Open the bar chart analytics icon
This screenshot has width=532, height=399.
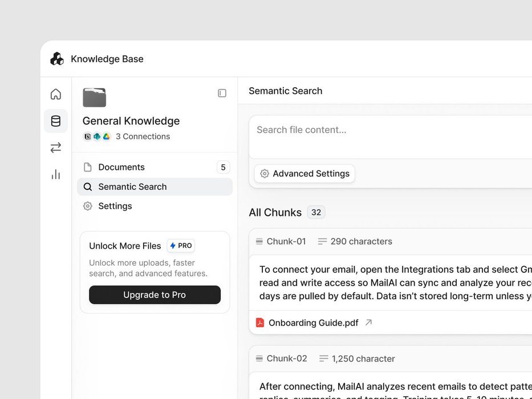(56, 174)
